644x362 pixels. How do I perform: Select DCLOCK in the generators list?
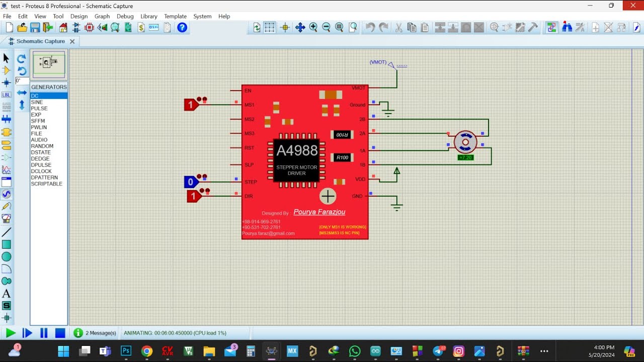click(49, 171)
